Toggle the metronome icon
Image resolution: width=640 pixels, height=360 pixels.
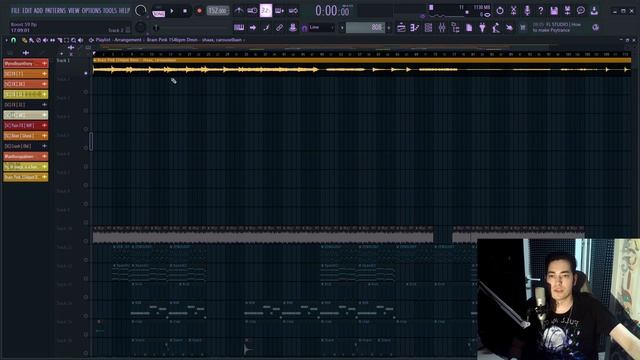coord(239,11)
